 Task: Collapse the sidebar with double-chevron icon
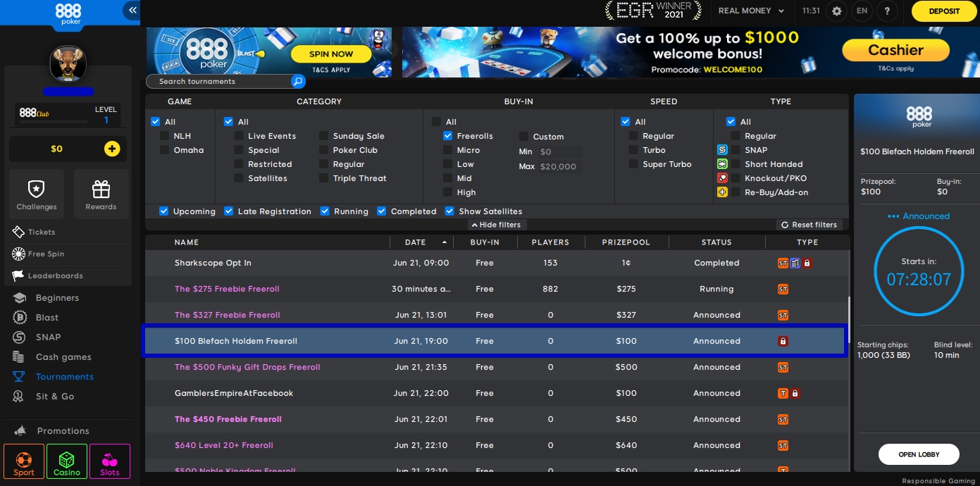(132, 10)
